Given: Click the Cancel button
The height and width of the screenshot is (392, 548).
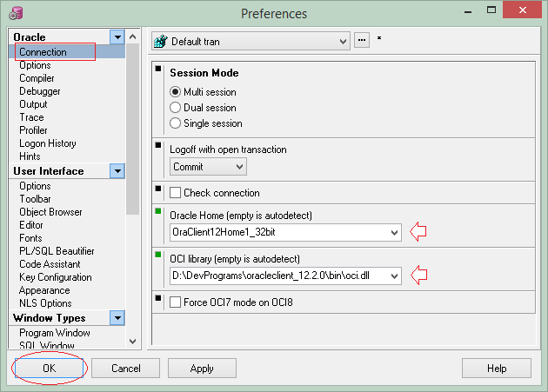Looking at the screenshot, I should coord(126,369).
